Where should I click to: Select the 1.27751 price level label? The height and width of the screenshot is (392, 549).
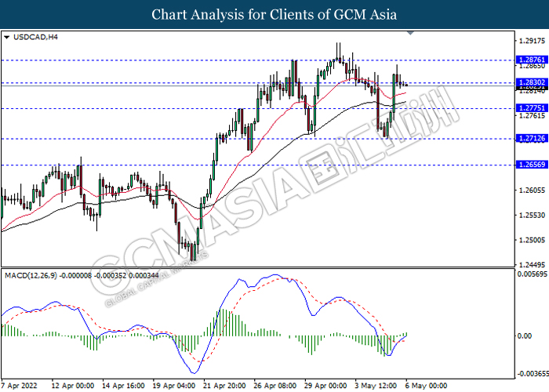532,108
